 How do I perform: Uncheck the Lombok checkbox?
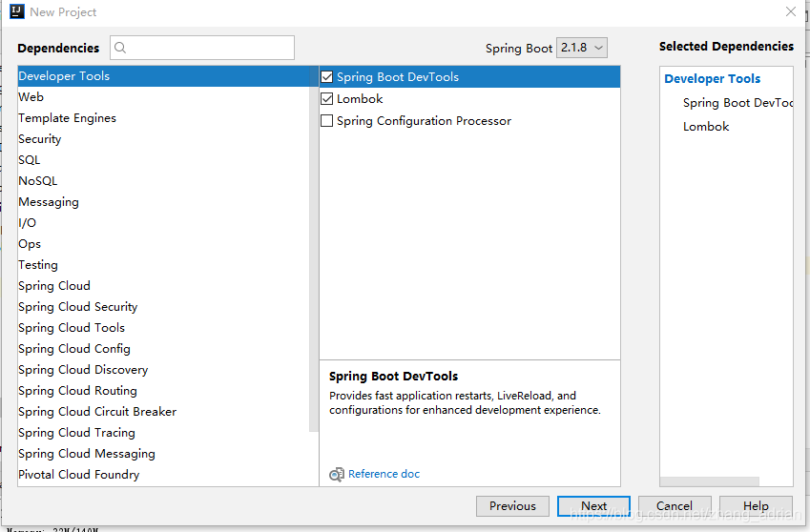tap(327, 98)
